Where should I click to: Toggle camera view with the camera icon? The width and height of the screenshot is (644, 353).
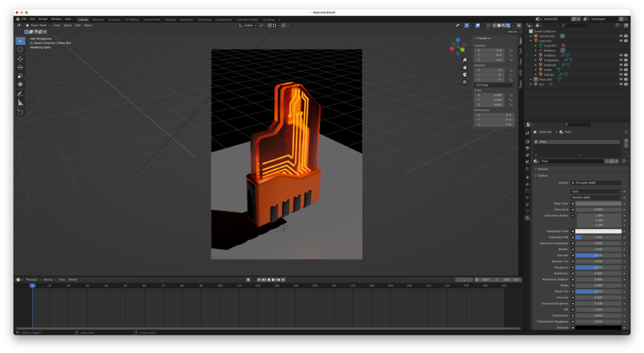tap(464, 74)
